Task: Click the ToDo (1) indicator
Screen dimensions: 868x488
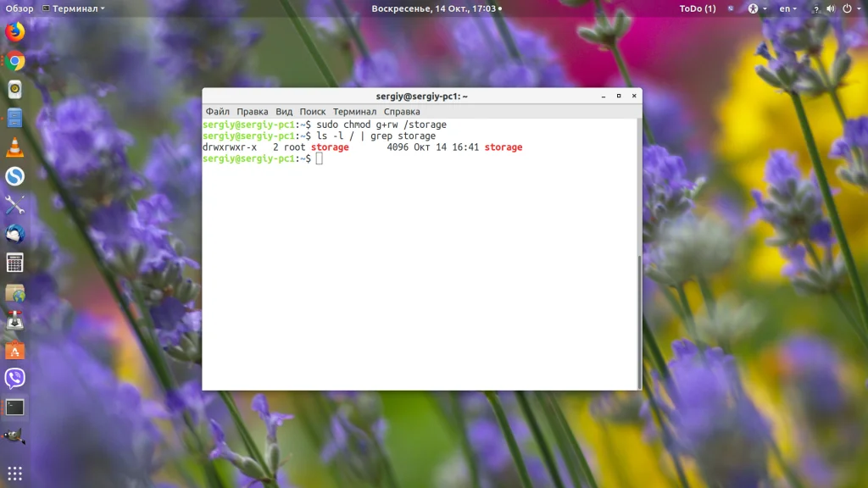Action: click(x=698, y=8)
